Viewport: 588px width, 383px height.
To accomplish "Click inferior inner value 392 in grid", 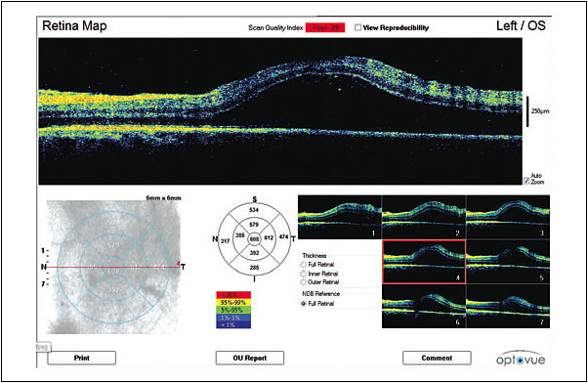I will pos(254,253).
